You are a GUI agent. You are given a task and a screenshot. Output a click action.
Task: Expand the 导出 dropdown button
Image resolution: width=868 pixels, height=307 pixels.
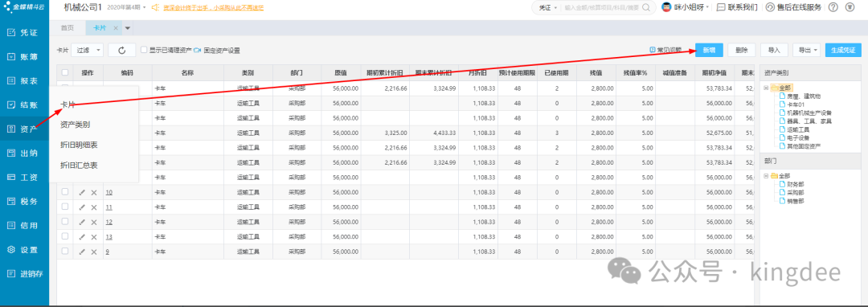[x=806, y=51]
